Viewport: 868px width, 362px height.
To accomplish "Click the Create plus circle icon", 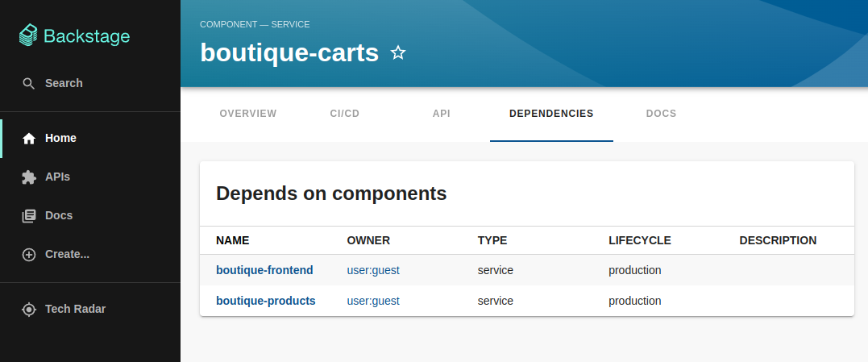I will 29,254.
